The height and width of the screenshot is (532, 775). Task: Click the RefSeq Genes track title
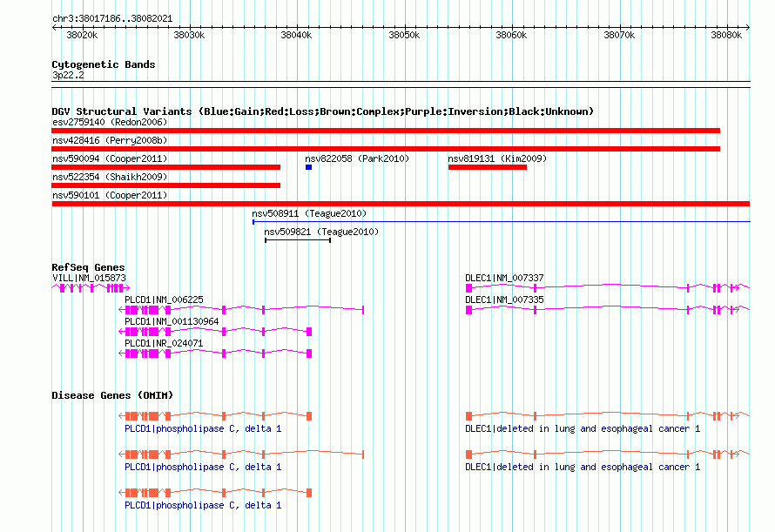88,267
